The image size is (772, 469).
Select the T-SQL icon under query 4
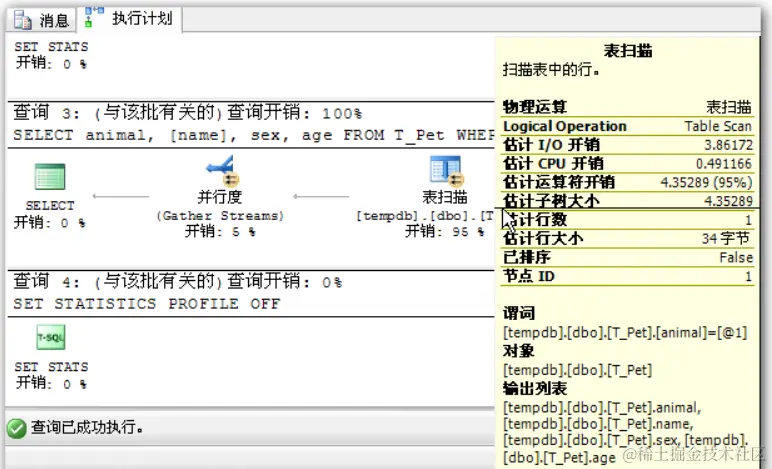(51, 337)
